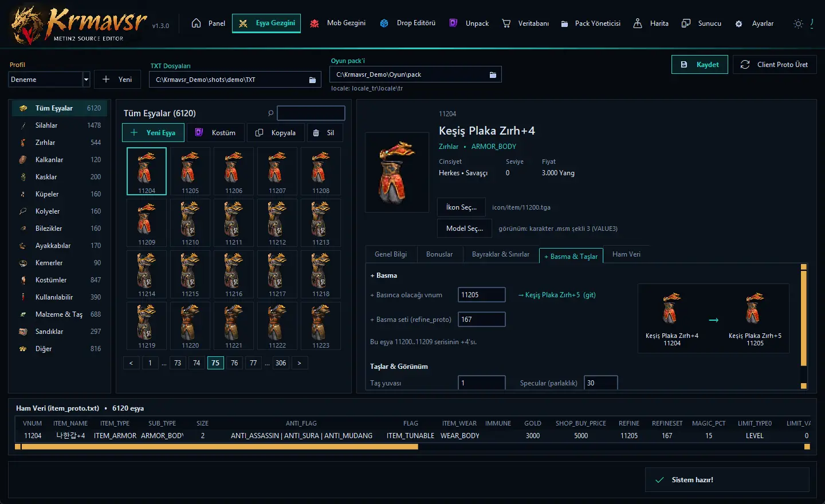Create a new profile with Yeni

pos(117,80)
